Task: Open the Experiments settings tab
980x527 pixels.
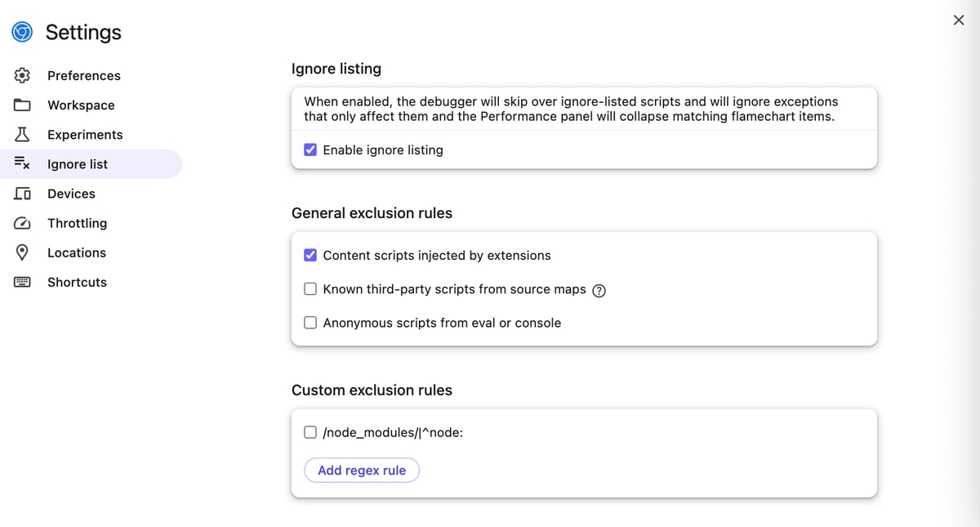Action: pyautogui.click(x=85, y=135)
